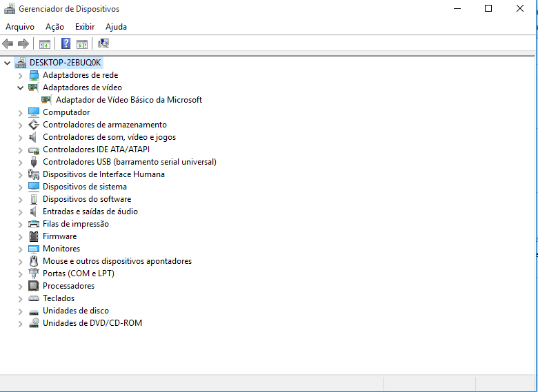This screenshot has height=392, width=538.
Task: Select Dispositivos do software label
Action: coord(87,199)
